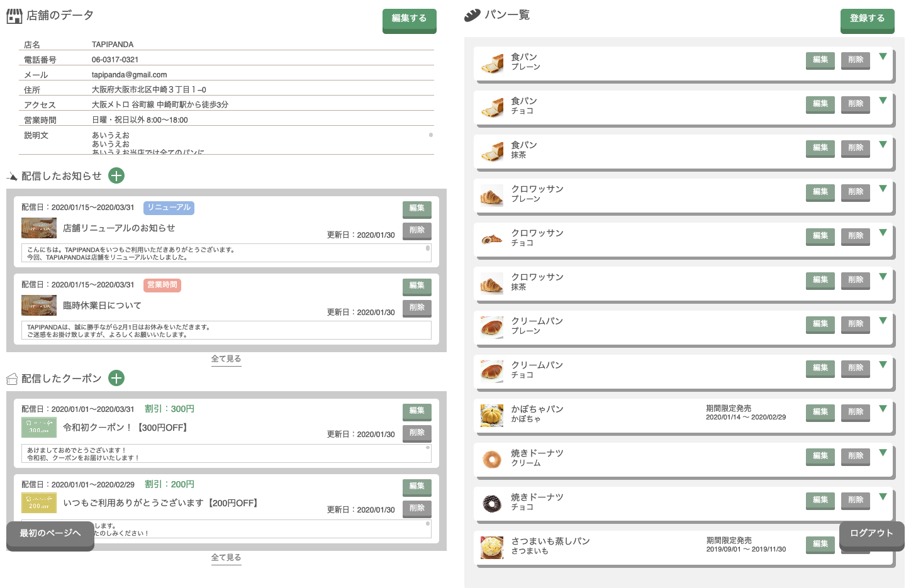
Task: Delete the 臨時休業日について notice
Action: click(x=416, y=308)
